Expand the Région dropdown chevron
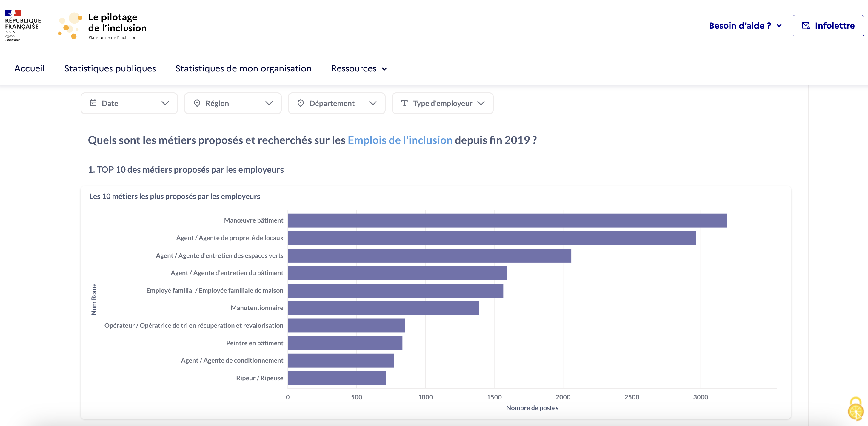The image size is (868, 426). click(x=269, y=103)
